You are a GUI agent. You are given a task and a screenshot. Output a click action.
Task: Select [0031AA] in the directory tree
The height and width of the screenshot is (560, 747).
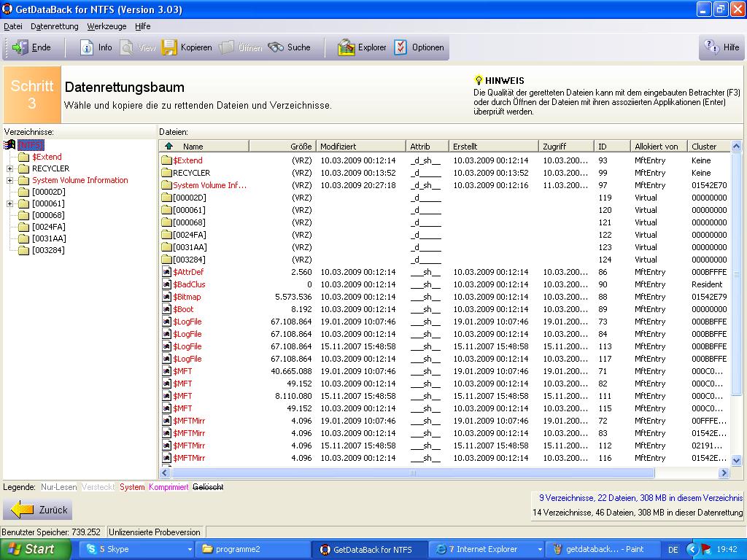point(49,238)
